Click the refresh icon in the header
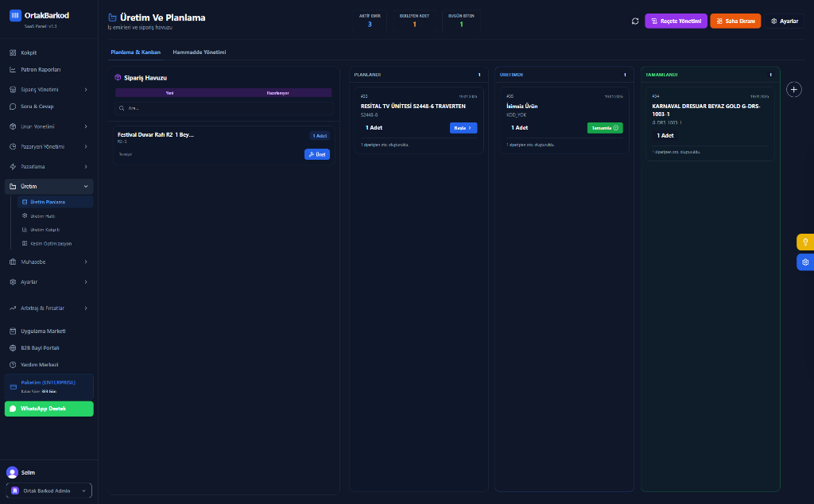 click(635, 21)
